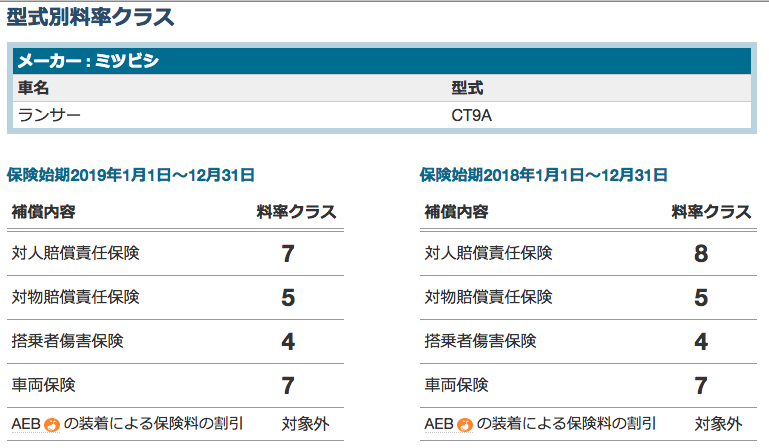The width and height of the screenshot is (769, 448).
Task: Select 対物賠償責任保険 in the 2018 table
Action: tap(488, 297)
